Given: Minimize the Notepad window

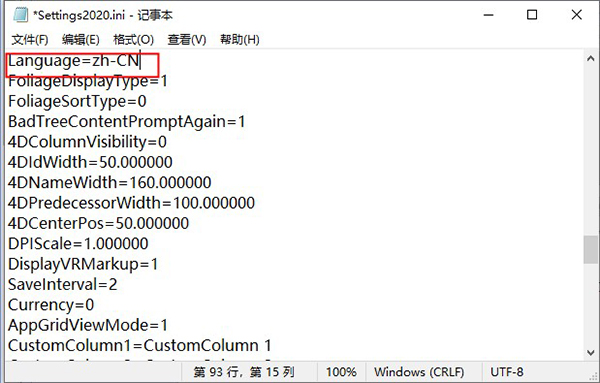Looking at the screenshot, I should tap(489, 15).
